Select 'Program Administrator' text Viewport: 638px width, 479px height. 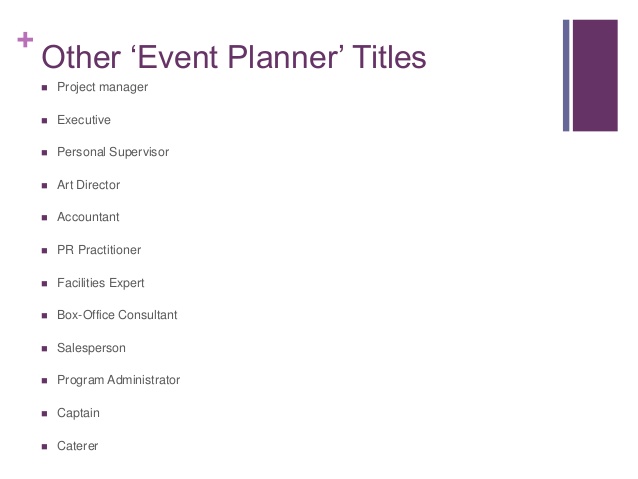pos(118,380)
